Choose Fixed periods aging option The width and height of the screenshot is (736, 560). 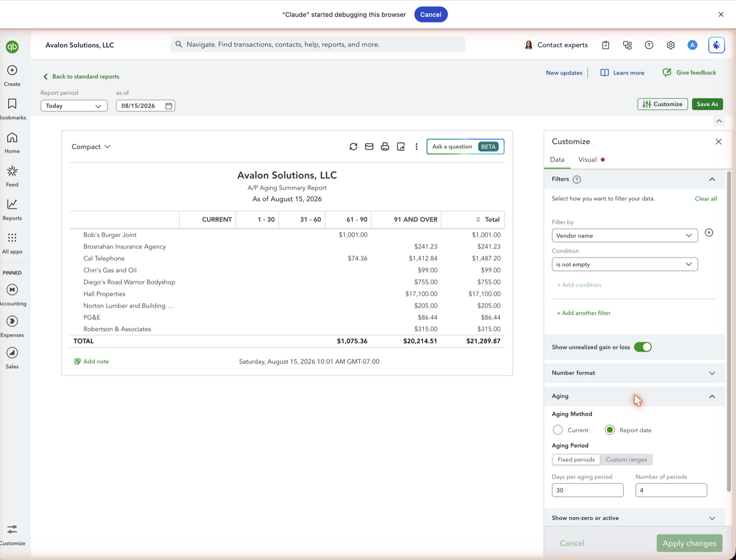click(x=576, y=459)
